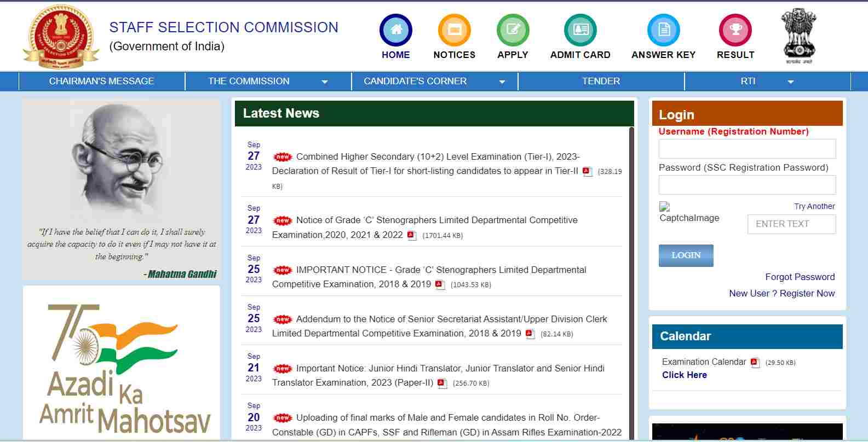Screen dimensions: 868x442
Task: Click the Mahatma Gandhi quote image
Action: 122,189
